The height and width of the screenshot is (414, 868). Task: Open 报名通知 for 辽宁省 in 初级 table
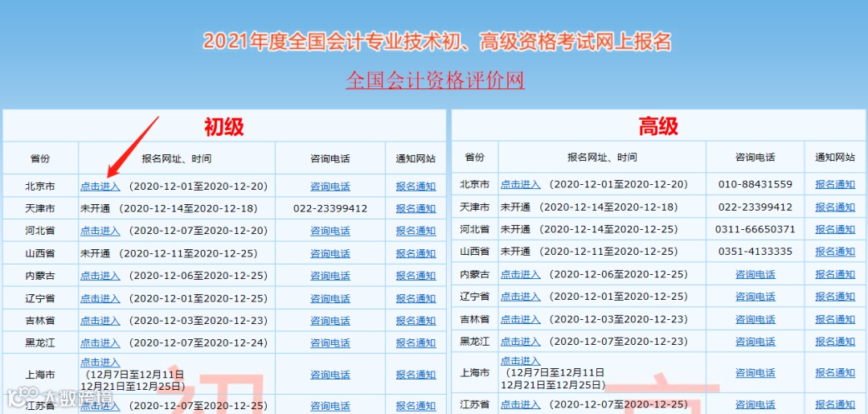pos(416,298)
